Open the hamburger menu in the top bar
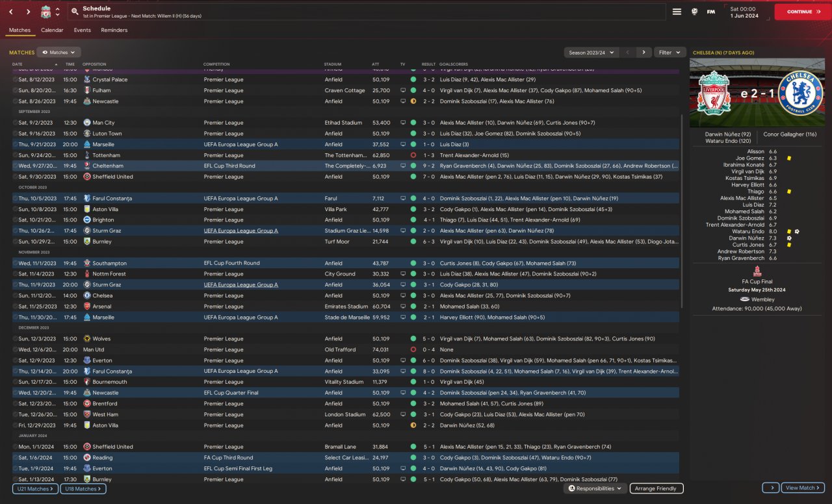This screenshot has height=504, width=832. tap(677, 12)
